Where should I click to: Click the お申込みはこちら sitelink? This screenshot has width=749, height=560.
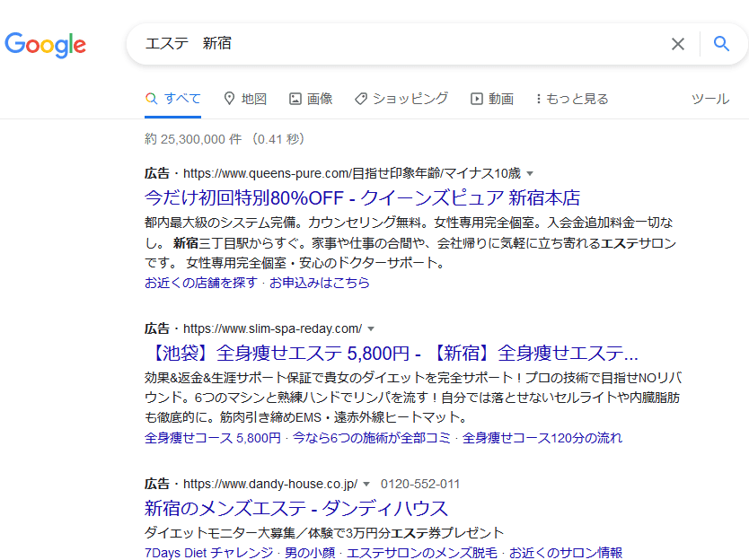(x=319, y=283)
